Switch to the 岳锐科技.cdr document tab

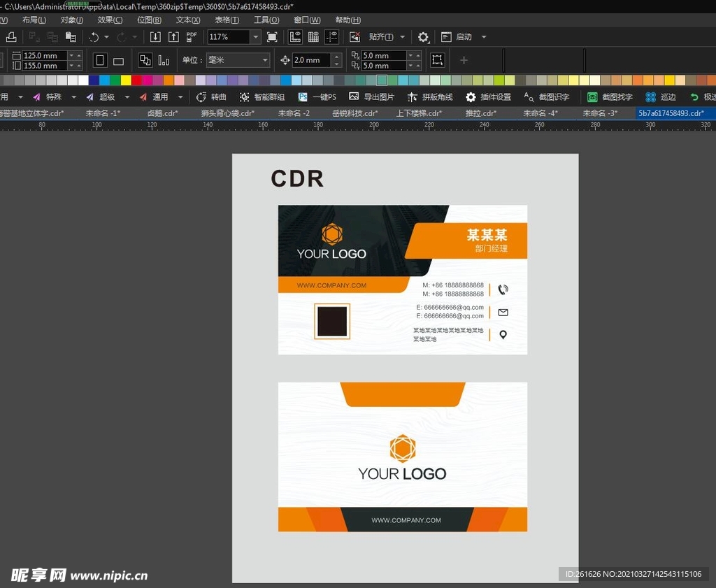[355, 113]
